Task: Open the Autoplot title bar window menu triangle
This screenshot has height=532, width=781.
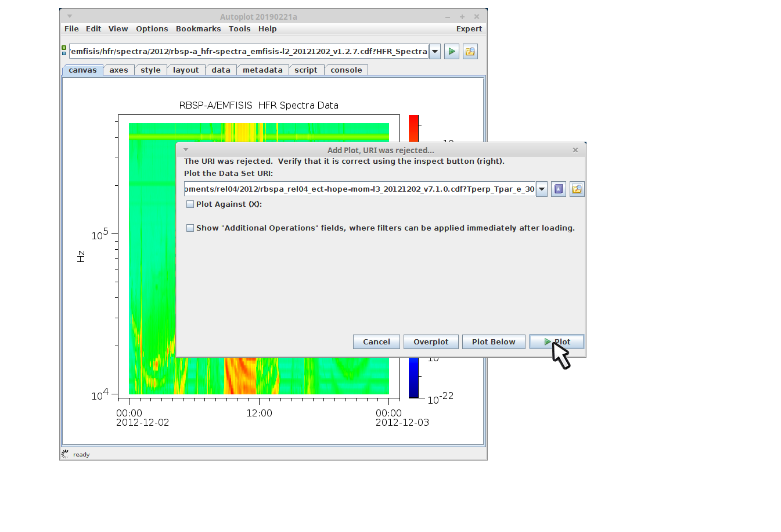Action: pos(70,16)
